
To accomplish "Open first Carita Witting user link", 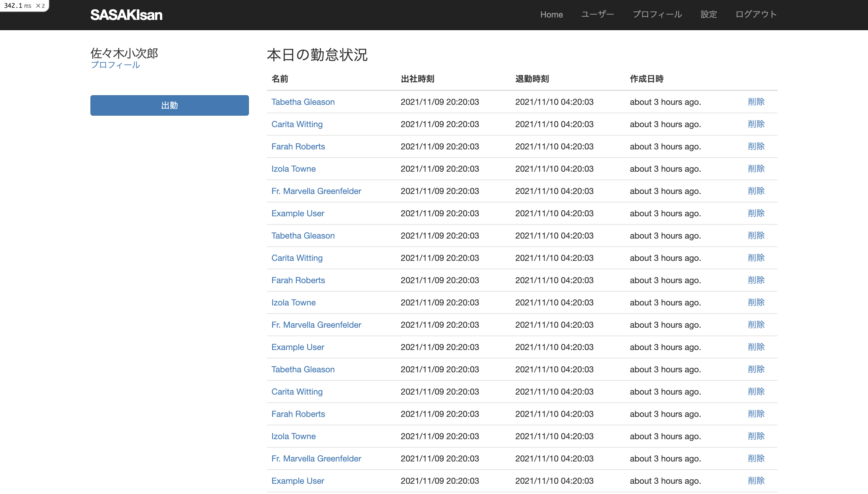I will (x=297, y=124).
